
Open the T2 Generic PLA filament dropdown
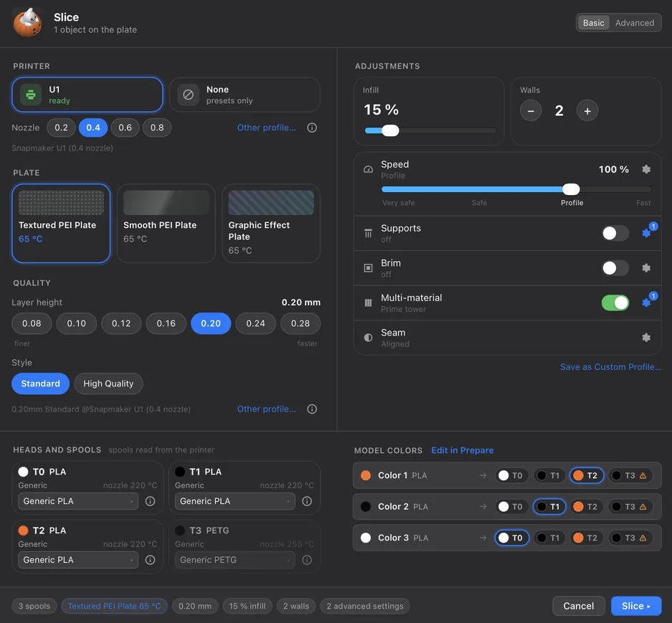[78, 560]
